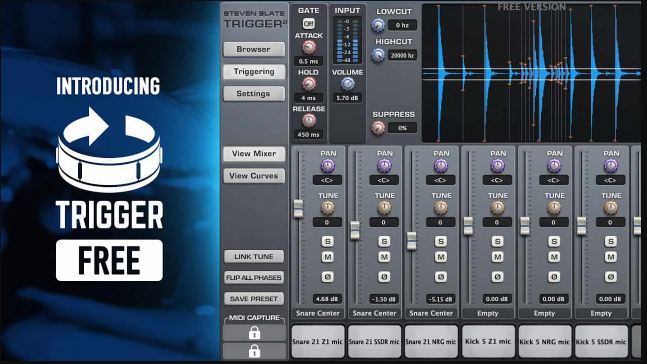Click the input Volume knob
Image resolution: width=647 pixels, height=364 pixels.
click(x=347, y=84)
